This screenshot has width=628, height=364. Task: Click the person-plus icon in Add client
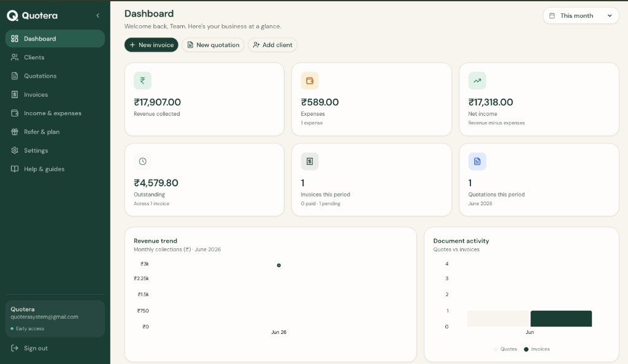coord(256,45)
